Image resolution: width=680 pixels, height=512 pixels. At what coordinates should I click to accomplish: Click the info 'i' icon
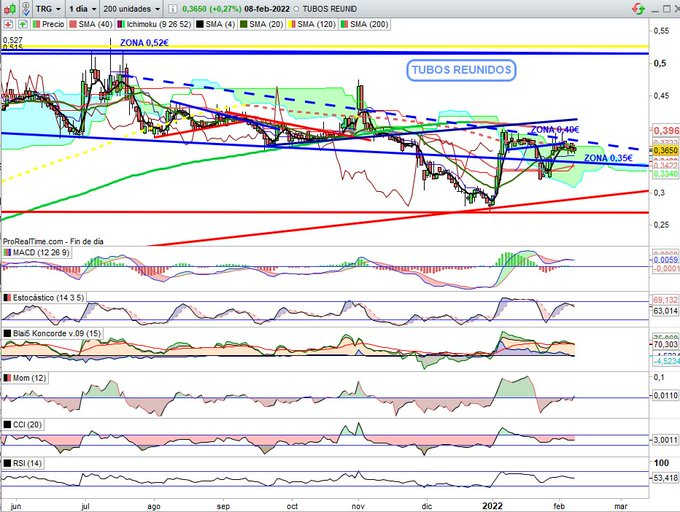(x=172, y=8)
